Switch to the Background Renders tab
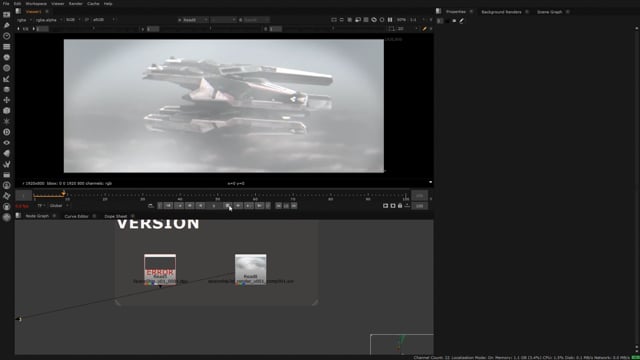This screenshot has height=360, width=640. point(501,12)
